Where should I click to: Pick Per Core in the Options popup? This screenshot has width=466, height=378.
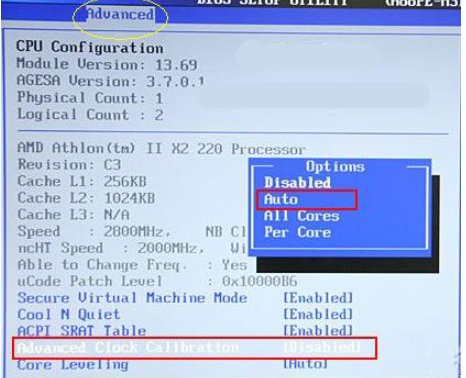click(x=297, y=232)
